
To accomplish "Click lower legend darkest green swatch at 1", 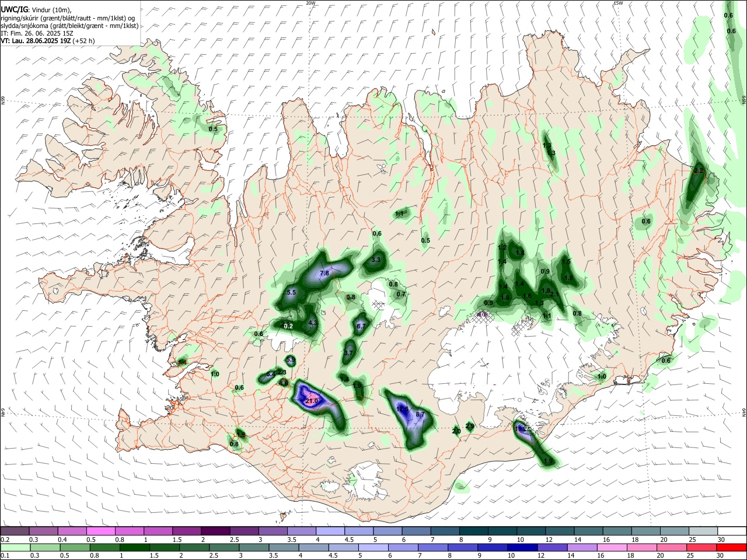I will 134,548.
